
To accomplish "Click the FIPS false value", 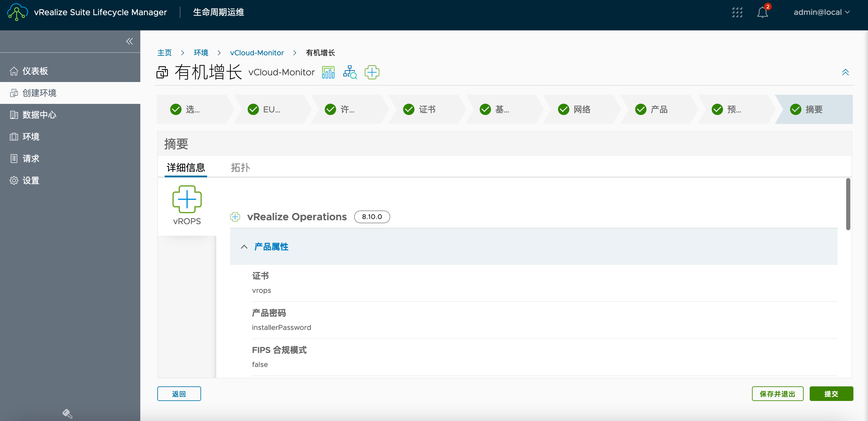I will tap(260, 365).
